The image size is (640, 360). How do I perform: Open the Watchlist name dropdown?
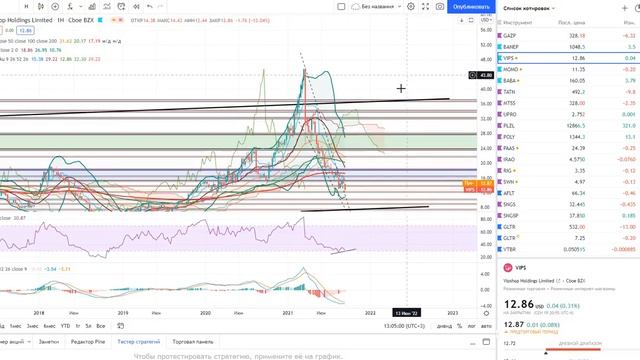click(x=529, y=8)
